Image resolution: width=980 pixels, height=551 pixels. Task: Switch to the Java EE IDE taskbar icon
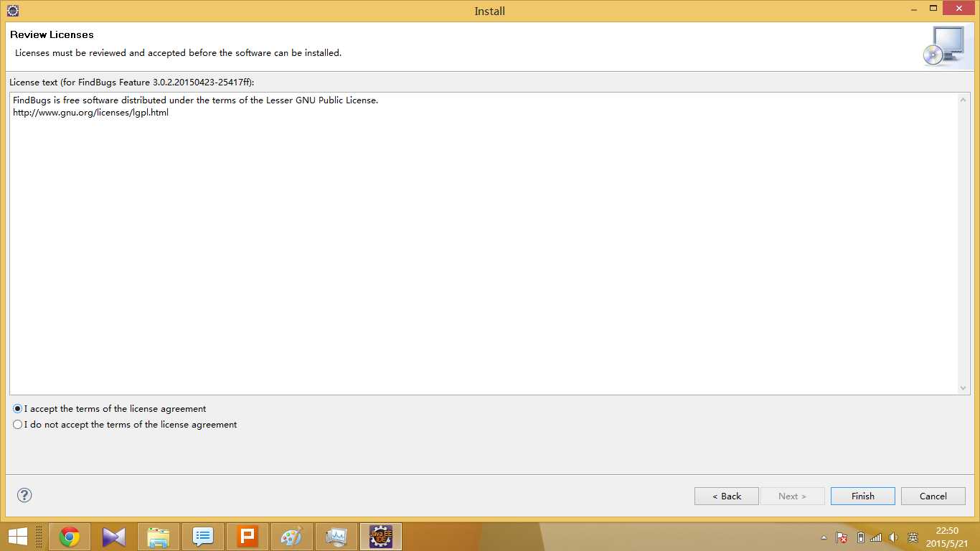[381, 537]
